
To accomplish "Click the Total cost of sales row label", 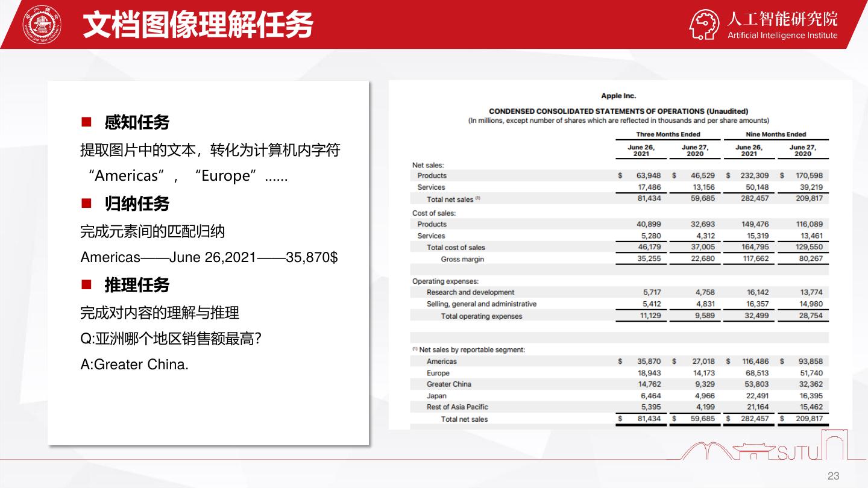I will click(456, 248).
